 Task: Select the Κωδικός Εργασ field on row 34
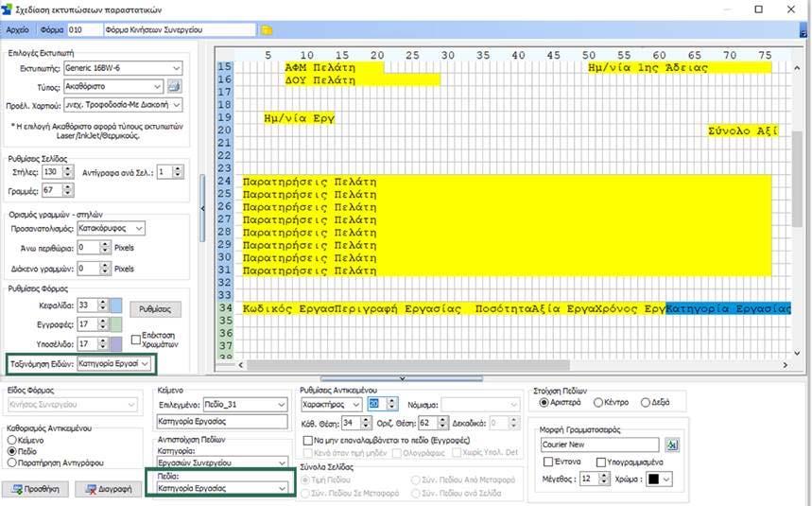(x=288, y=308)
